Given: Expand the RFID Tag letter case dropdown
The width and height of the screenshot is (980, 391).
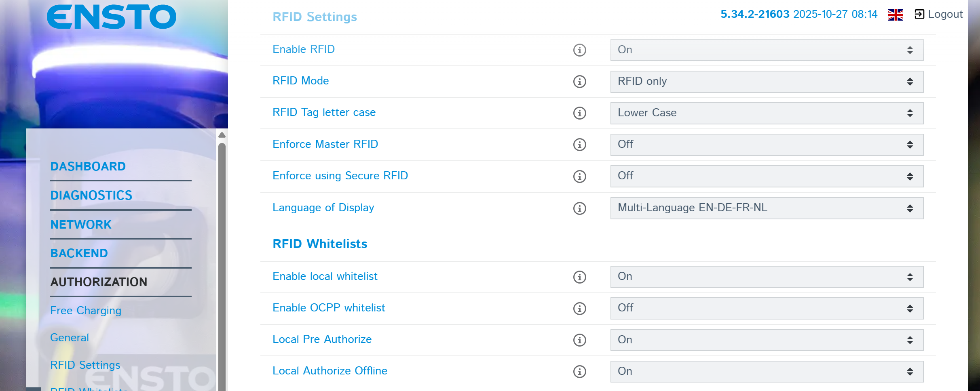Looking at the screenshot, I should tap(767, 113).
